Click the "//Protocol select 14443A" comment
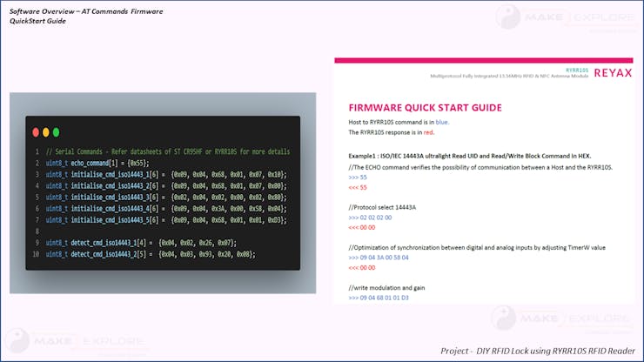 point(382,207)
